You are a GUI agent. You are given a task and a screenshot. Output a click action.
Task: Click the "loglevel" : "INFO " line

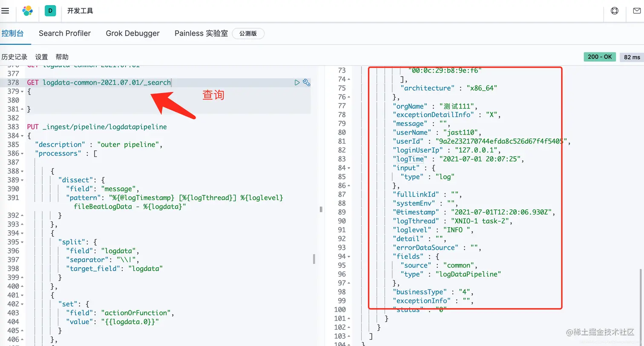coord(433,230)
